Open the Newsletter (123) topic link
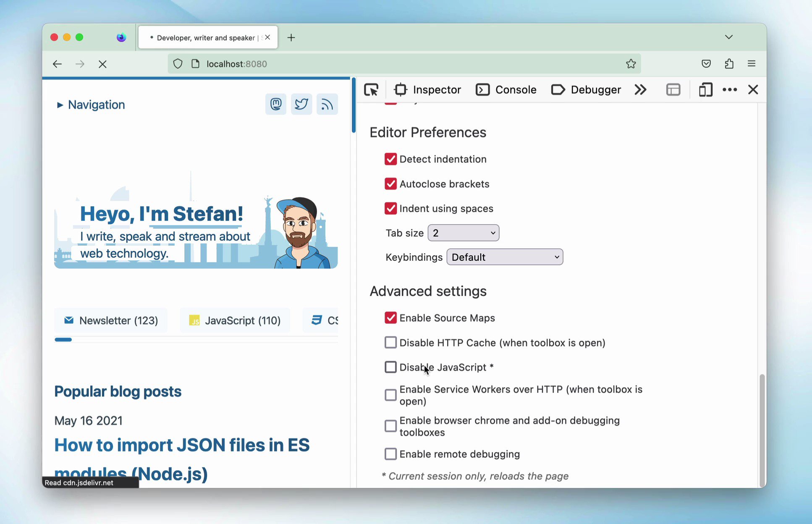 point(111,321)
